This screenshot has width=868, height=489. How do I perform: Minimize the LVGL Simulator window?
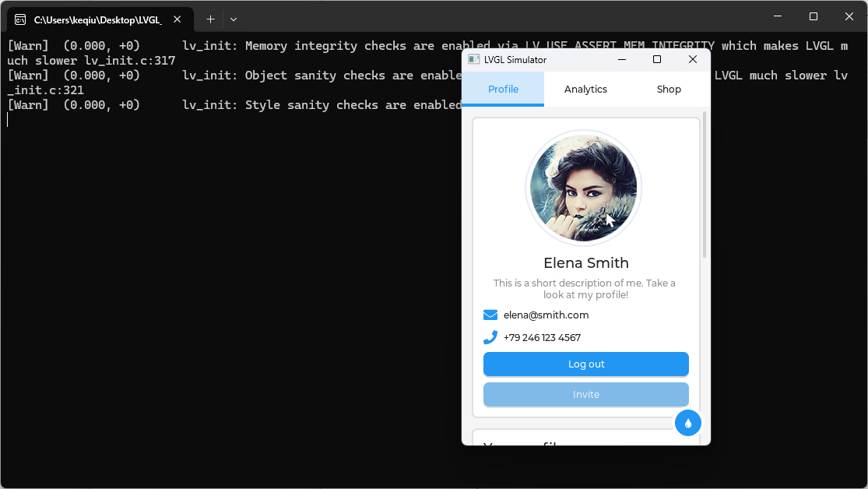pos(622,59)
